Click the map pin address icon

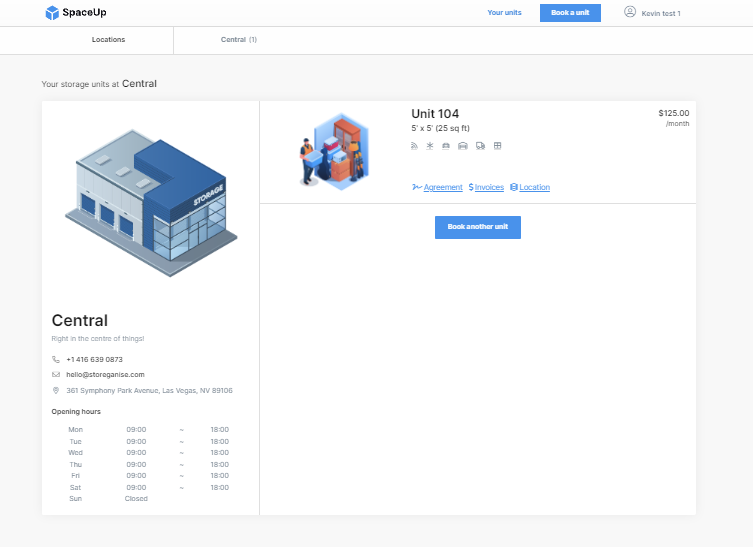(56, 390)
